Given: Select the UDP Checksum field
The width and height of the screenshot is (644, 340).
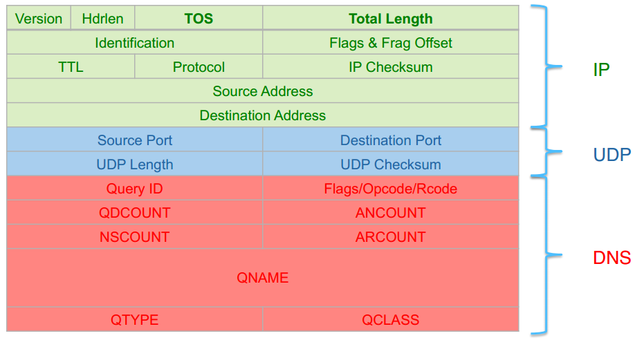Looking at the screenshot, I should pyautogui.click(x=390, y=164).
